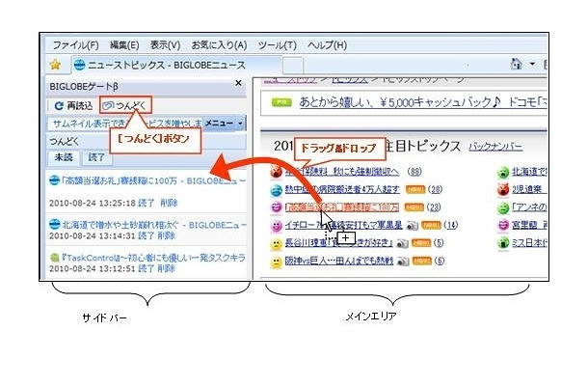Image resolution: width=588 pixels, height=386 pixels.
Task: Click the (28) comment count
Action: (435, 189)
